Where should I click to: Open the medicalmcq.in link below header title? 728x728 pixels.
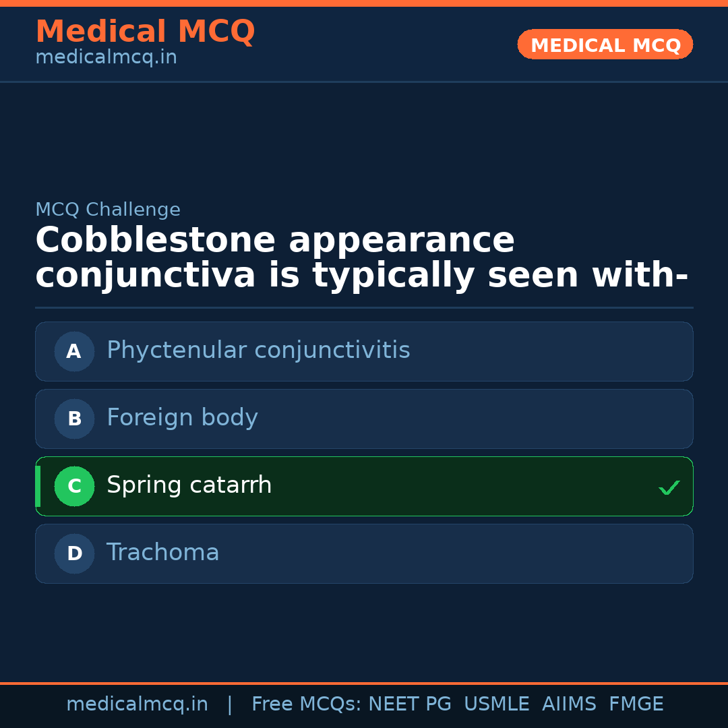[106, 58]
